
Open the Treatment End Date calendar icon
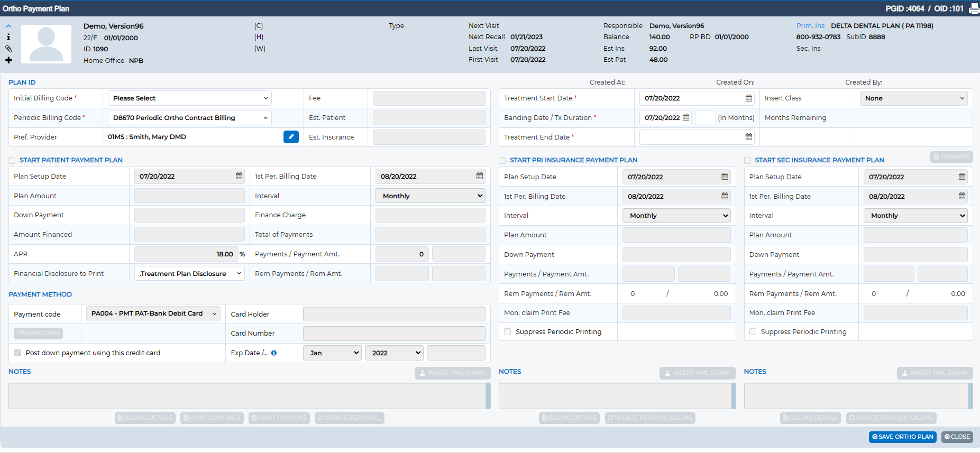tap(748, 137)
